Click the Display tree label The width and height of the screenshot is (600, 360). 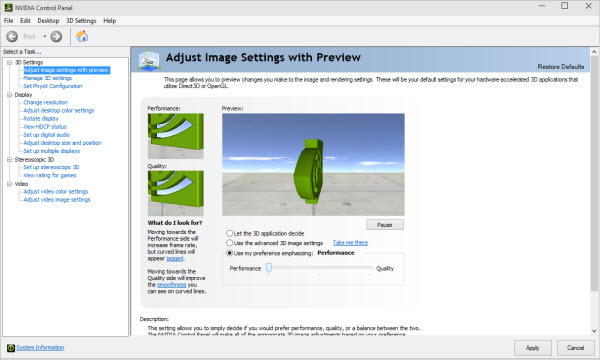point(23,94)
